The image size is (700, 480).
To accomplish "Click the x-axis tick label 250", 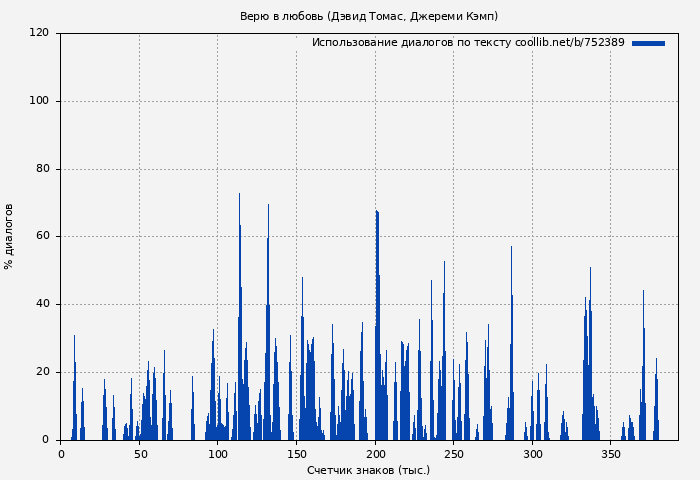I will click(453, 454).
